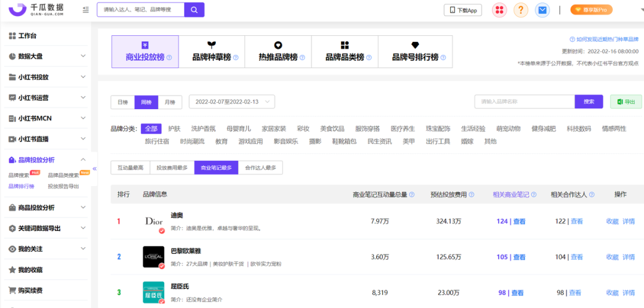The width and height of the screenshot is (644, 308).
Task: Click the 尊享版Pro badge button
Action: pos(592,10)
